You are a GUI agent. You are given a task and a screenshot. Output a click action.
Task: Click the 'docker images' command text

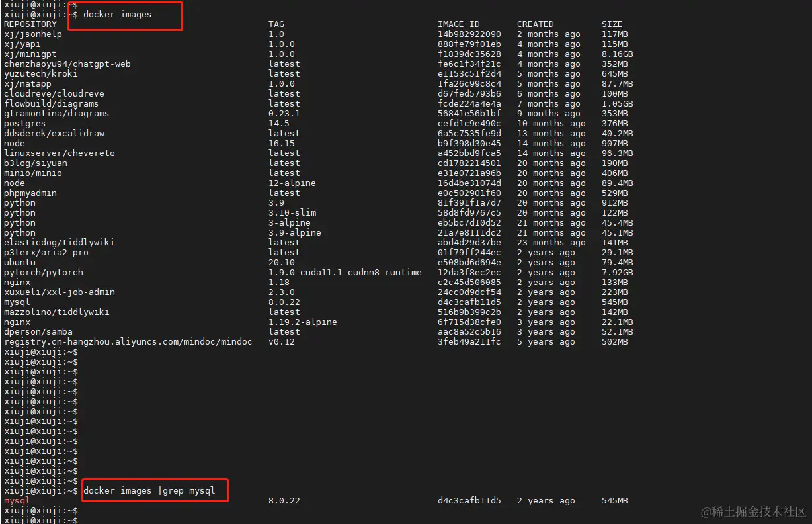point(117,14)
